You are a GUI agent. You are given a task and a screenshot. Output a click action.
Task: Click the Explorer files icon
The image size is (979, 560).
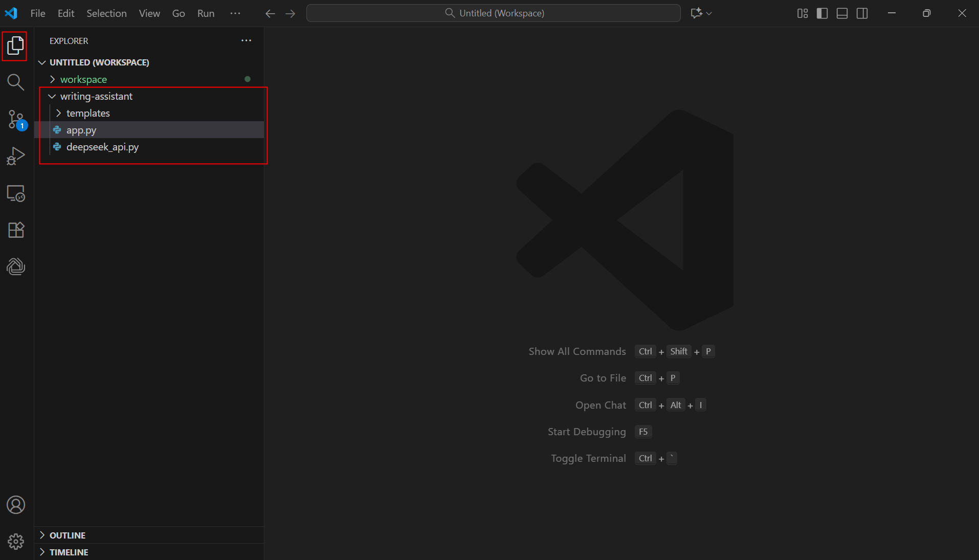[15, 46]
